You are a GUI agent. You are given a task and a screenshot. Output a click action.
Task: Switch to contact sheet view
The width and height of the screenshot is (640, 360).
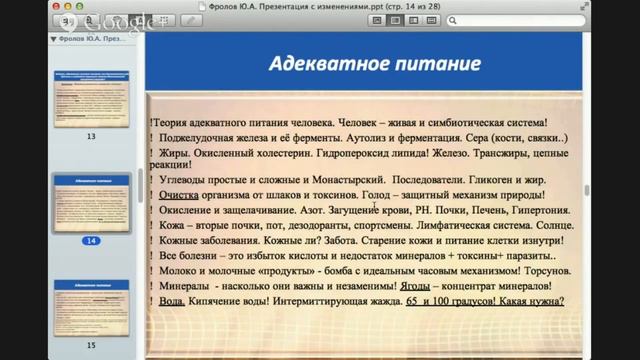point(431,20)
